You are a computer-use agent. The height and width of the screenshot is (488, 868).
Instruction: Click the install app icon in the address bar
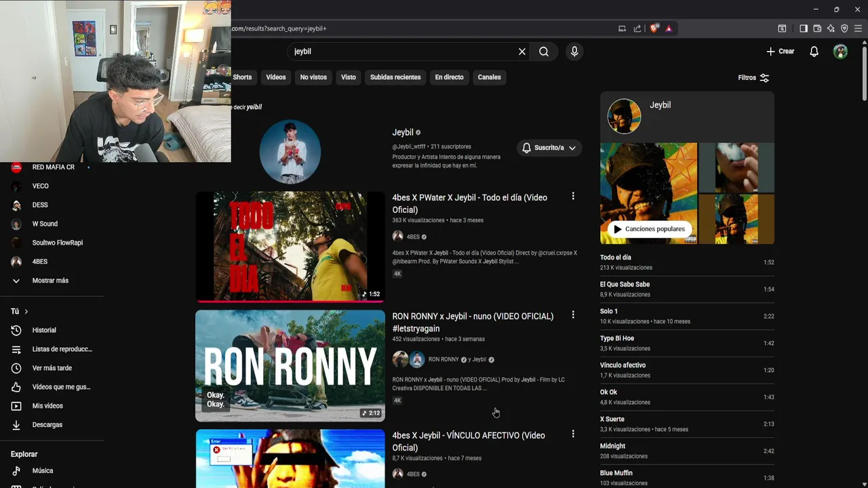click(x=622, y=28)
